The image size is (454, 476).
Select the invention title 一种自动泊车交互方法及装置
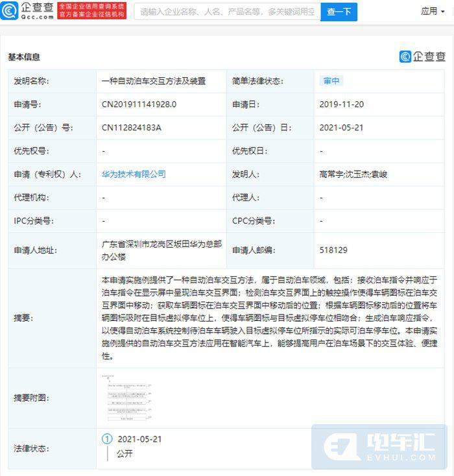(154, 81)
